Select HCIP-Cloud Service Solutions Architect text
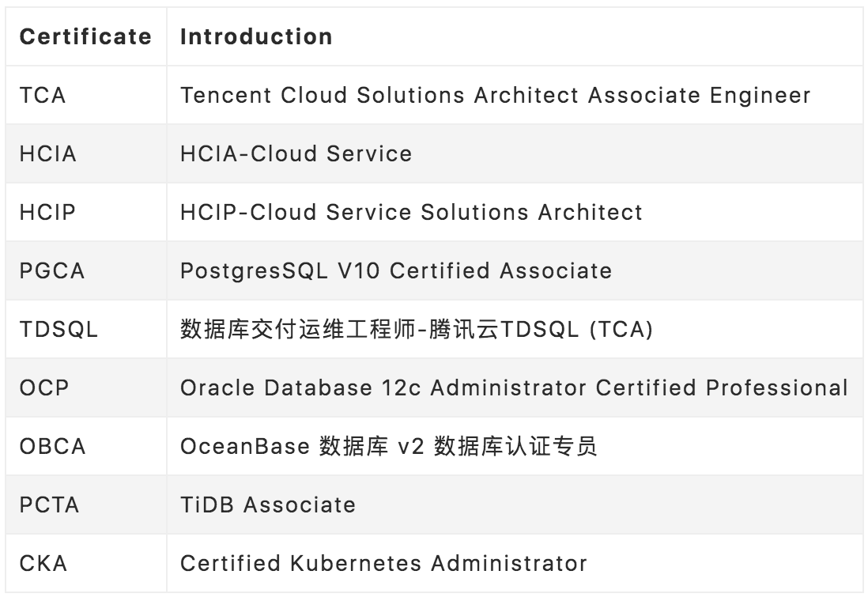This screenshot has width=868, height=601. (412, 212)
